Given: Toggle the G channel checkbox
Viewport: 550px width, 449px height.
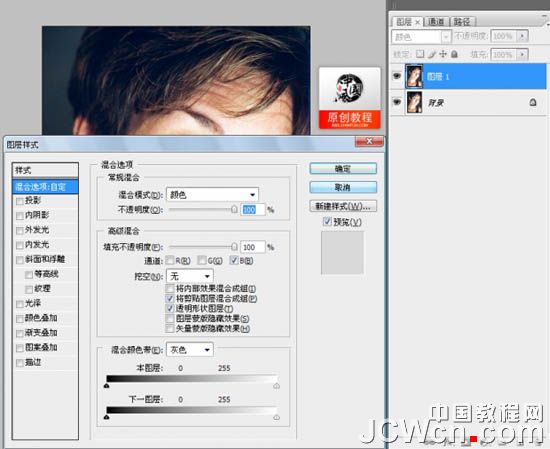Looking at the screenshot, I should (202, 260).
